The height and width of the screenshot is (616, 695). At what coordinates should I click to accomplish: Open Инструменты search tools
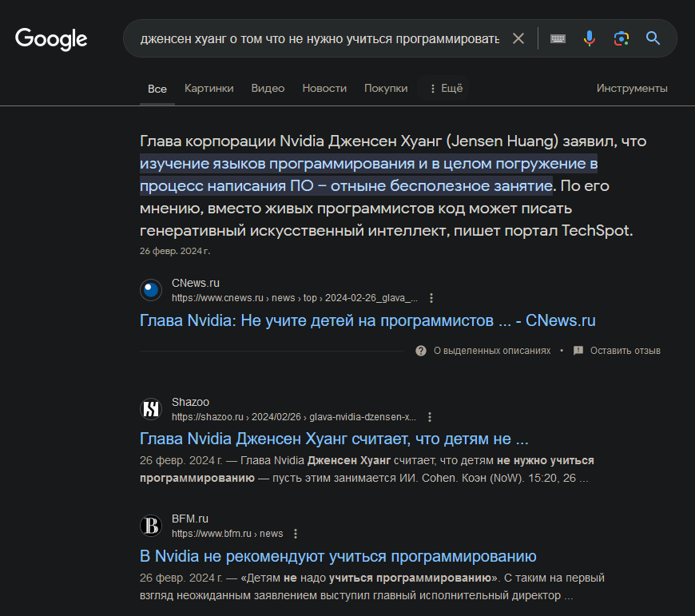pyautogui.click(x=632, y=88)
